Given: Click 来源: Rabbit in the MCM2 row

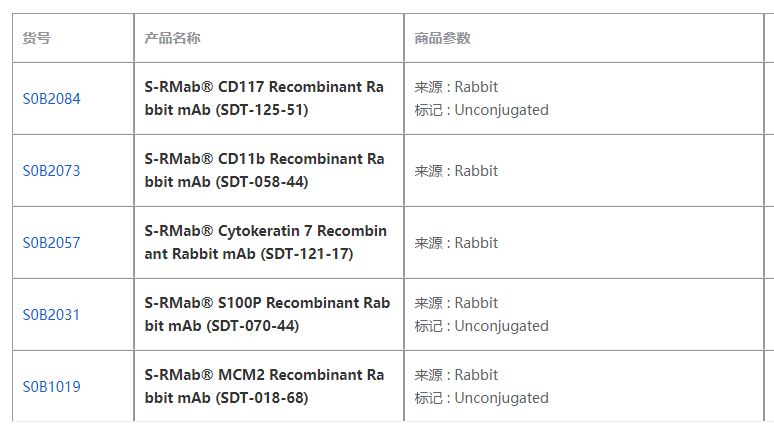Looking at the screenshot, I should pyautogui.click(x=456, y=375).
